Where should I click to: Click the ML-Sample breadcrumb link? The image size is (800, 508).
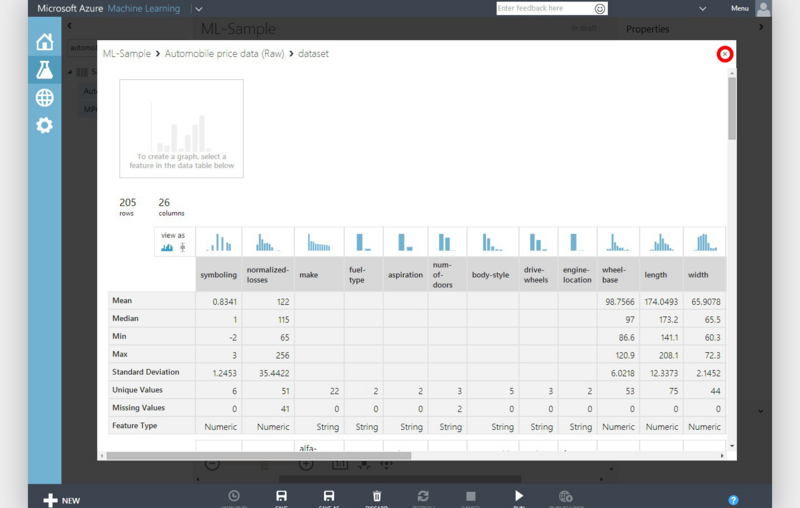click(x=127, y=54)
